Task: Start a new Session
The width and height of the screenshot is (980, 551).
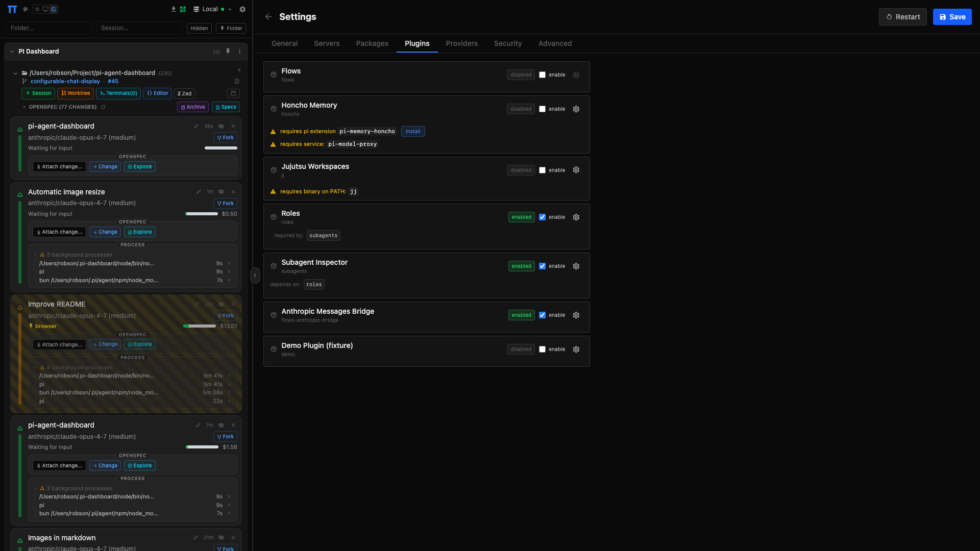Action: (x=38, y=93)
